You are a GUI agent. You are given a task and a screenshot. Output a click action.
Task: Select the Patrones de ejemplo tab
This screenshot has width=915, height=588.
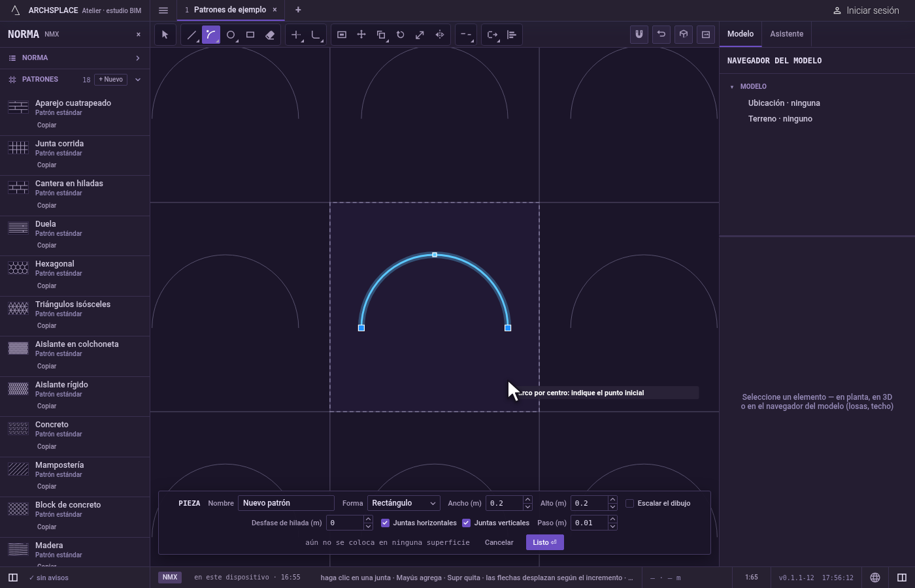coord(230,10)
